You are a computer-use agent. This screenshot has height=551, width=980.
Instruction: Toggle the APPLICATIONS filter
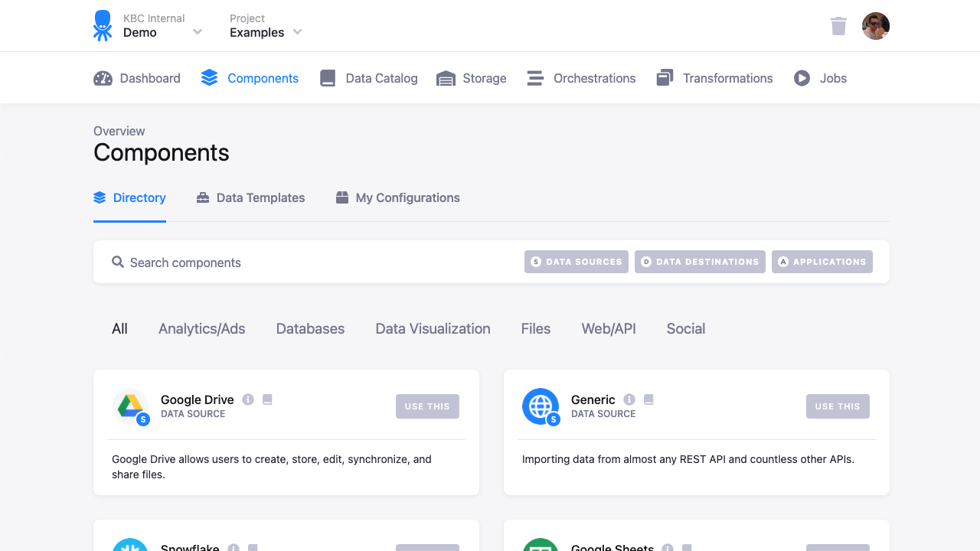pyautogui.click(x=822, y=261)
